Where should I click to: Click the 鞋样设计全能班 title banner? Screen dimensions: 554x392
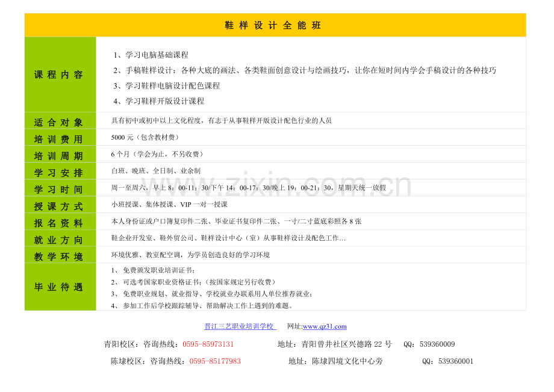click(275, 25)
